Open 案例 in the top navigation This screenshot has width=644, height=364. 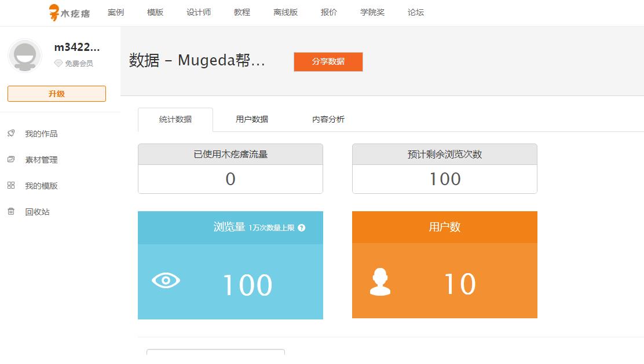point(116,12)
